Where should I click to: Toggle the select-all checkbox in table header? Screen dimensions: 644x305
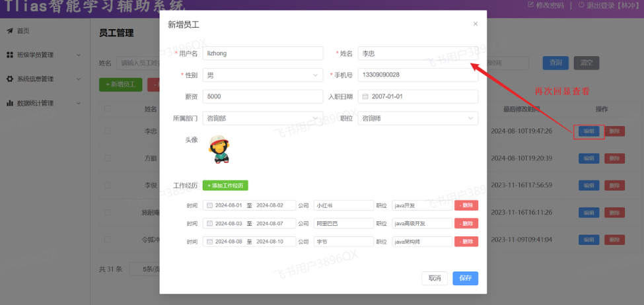point(107,109)
